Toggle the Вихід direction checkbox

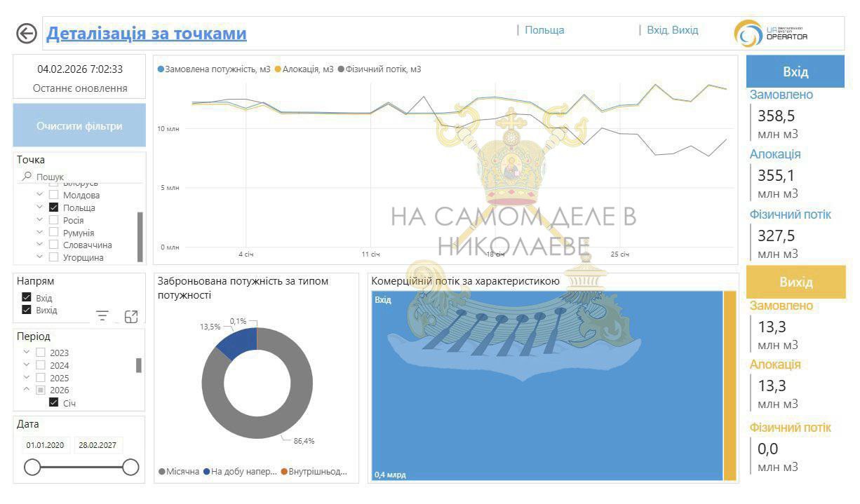pyautogui.click(x=27, y=310)
